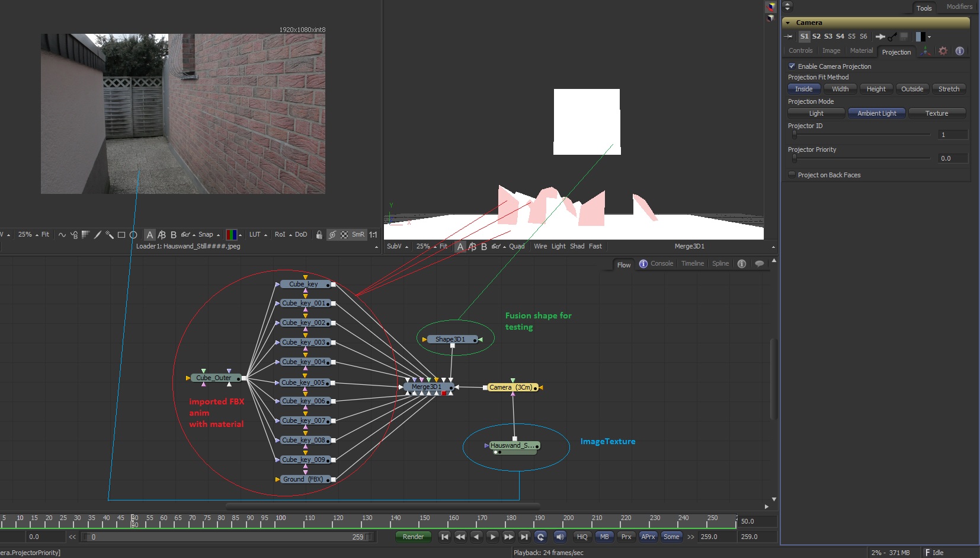Toggle A/B split in left viewer

pyautogui.click(x=162, y=235)
